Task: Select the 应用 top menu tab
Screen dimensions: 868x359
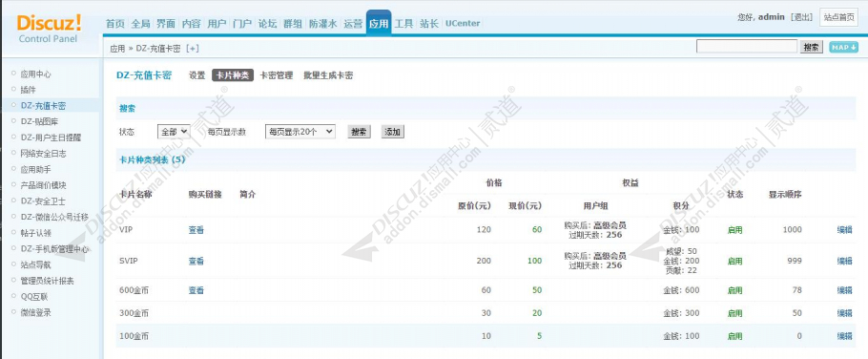Action: coord(379,23)
